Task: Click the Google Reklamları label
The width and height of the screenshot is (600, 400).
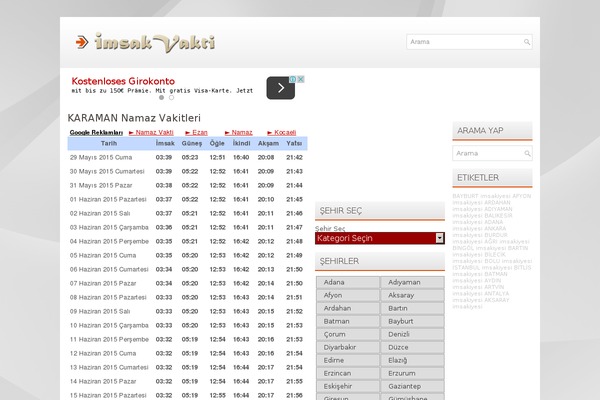Action: coord(96,132)
